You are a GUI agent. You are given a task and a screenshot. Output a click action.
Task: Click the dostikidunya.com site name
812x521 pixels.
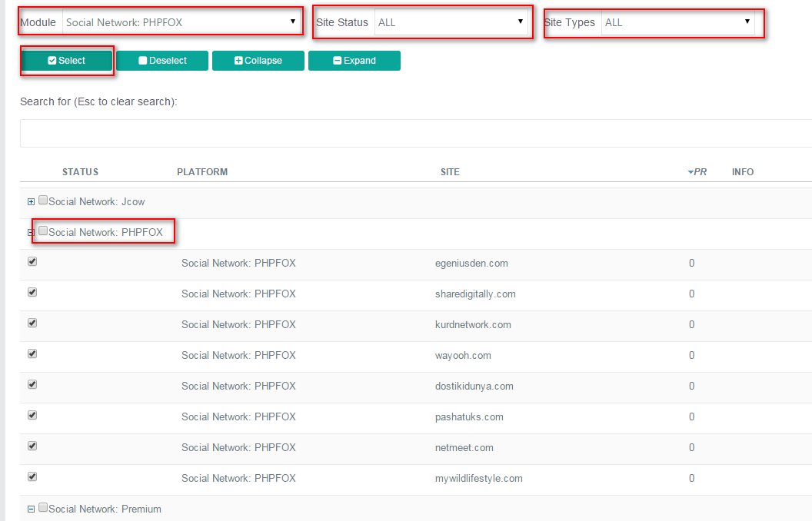tap(474, 387)
